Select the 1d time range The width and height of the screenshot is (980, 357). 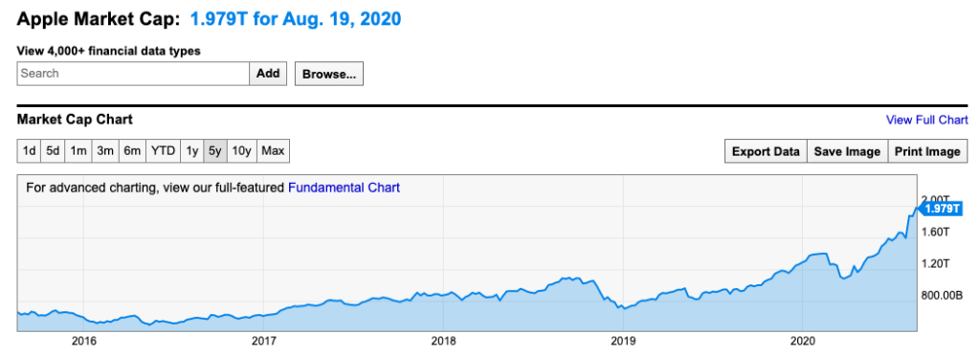coord(29,151)
